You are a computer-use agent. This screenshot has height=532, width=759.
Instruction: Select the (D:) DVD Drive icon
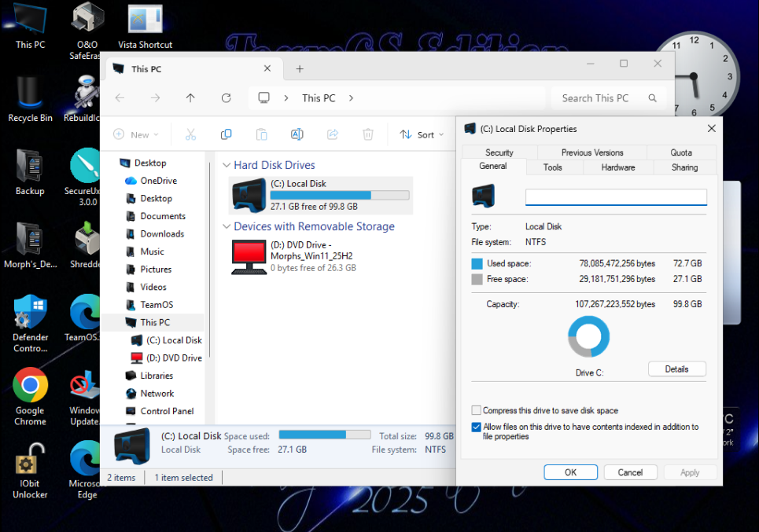coord(249,257)
